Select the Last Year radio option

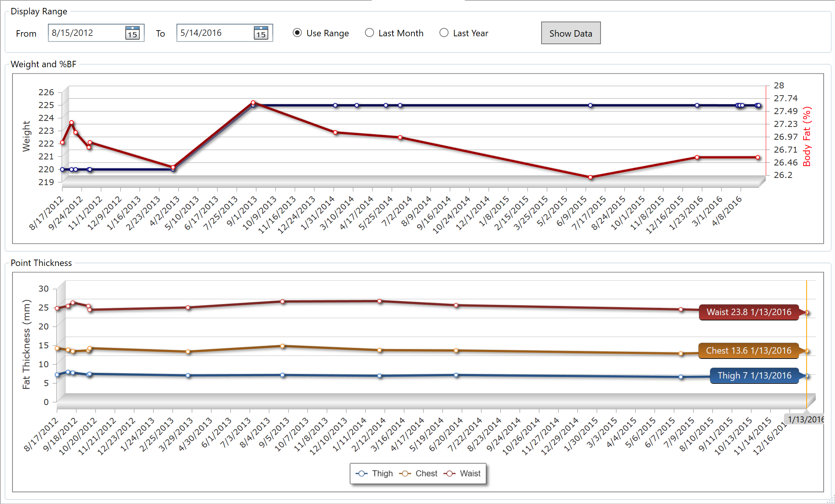[444, 33]
